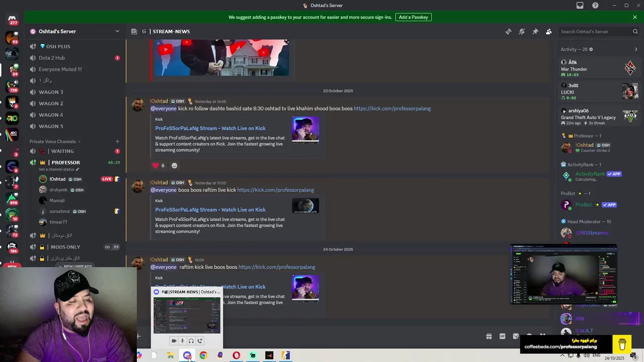The image size is (644, 362).
Task: Open embed title in 17:53 message
Action: (x=210, y=210)
